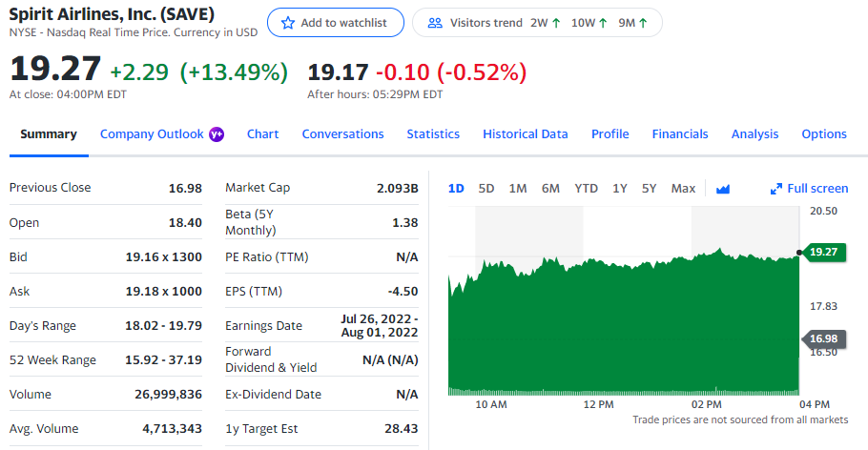Click the 20.50 chart axis label
The height and width of the screenshot is (450, 868).
point(823,211)
